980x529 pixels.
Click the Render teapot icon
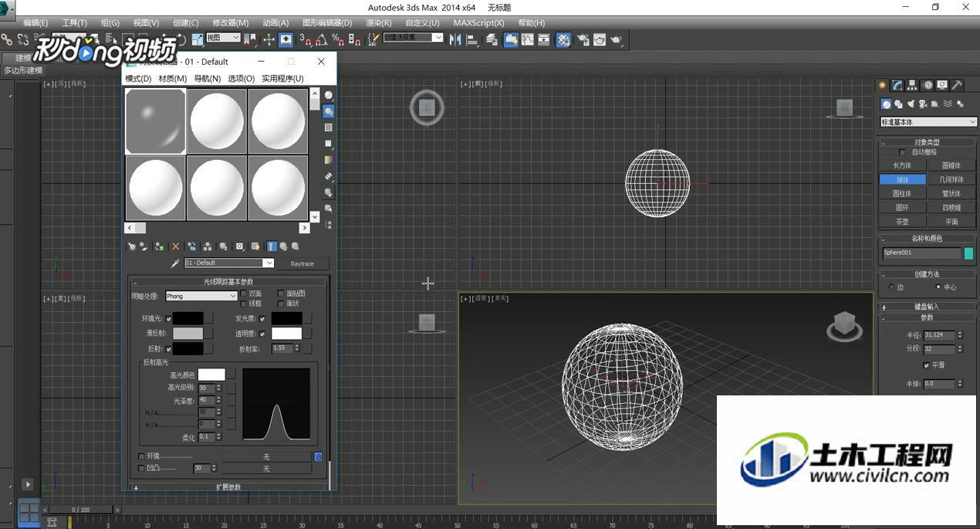617,39
